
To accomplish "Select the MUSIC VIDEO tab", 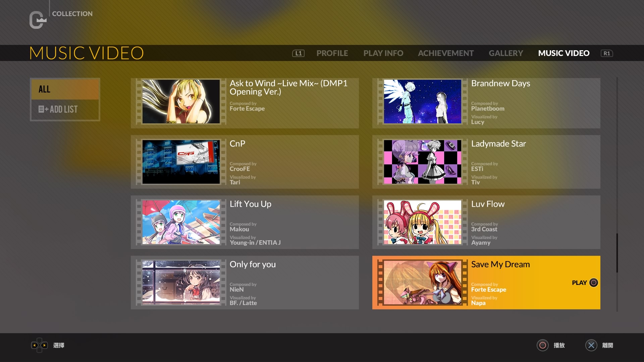I will (x=564, y=53).
